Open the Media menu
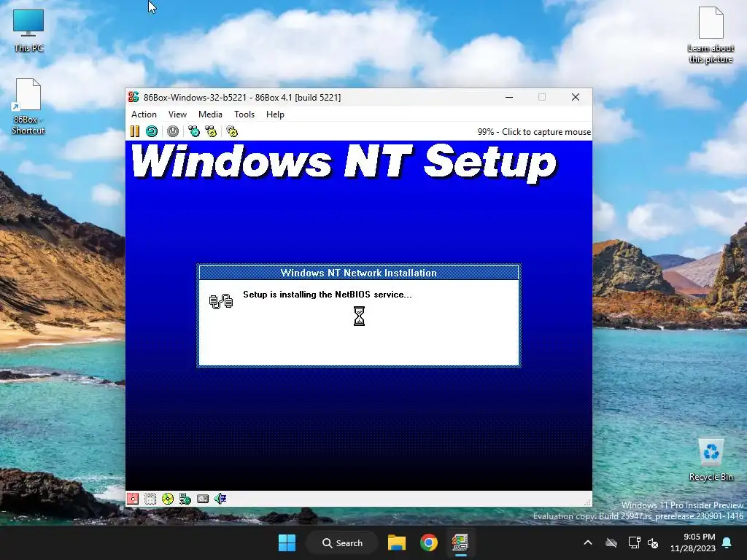 coord(210,114)
